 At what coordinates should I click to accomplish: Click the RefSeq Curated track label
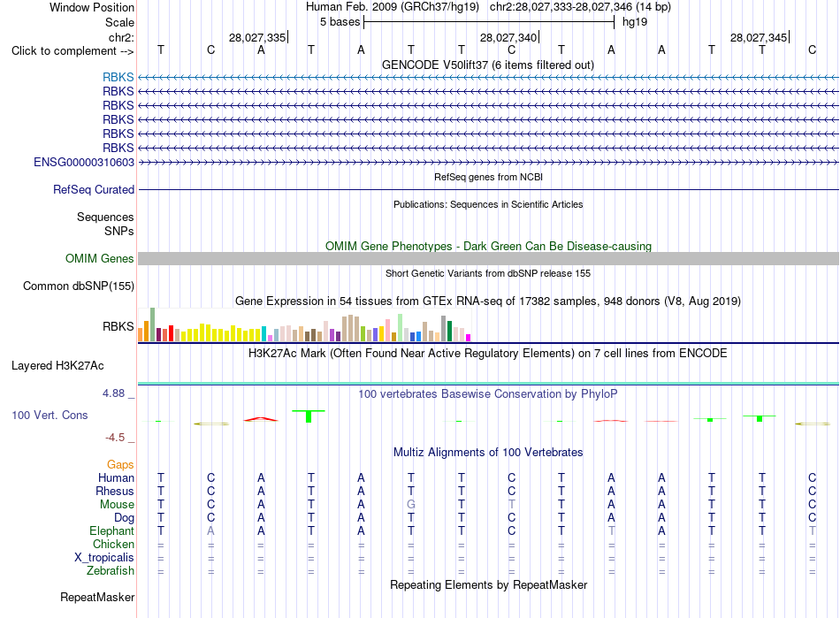[x=94, y=189]
